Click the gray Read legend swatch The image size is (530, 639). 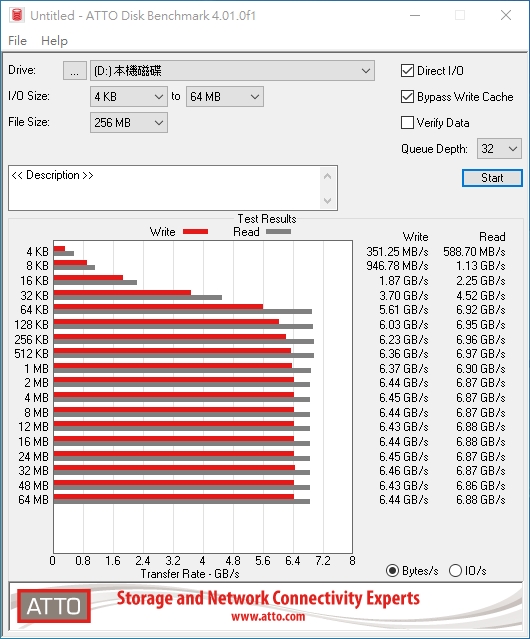(278, 231)
